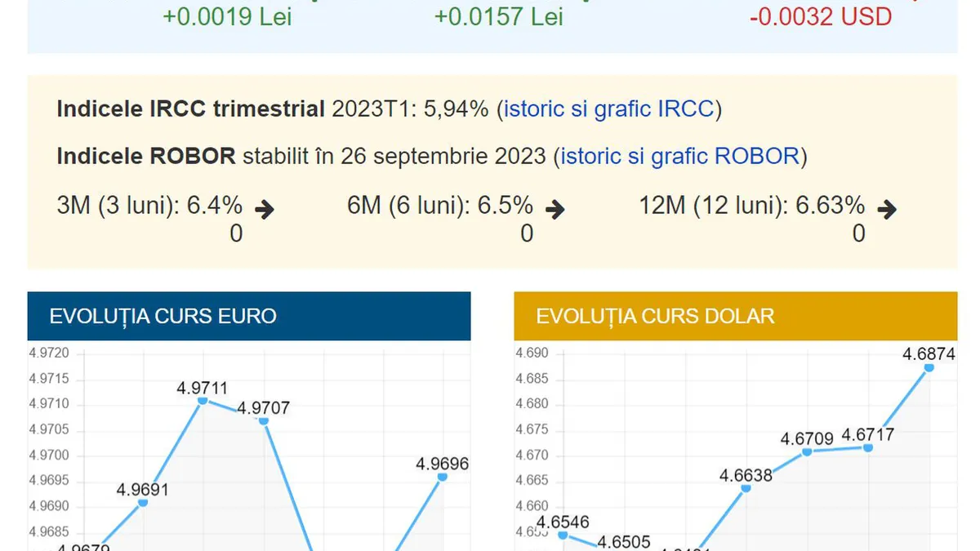Click the 4.6709 data point on the dollar chart
Image resolution: width=980 pixels, height=551 pixels.
click(x=807, y=451)
